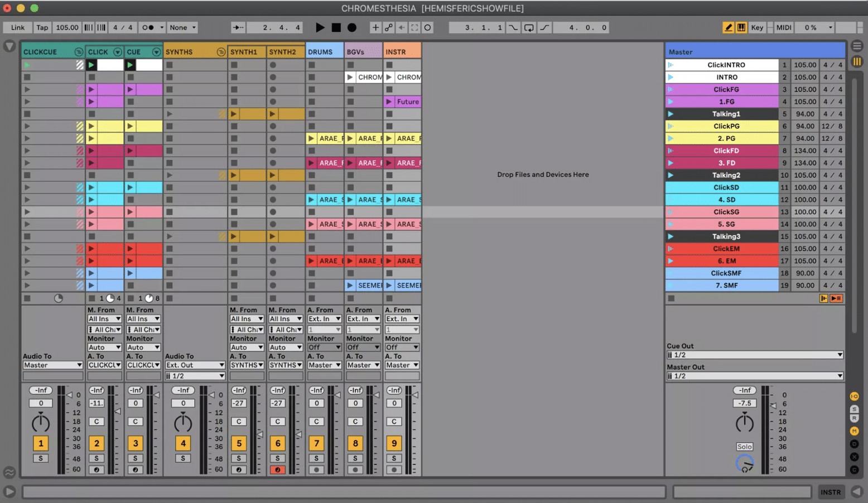868x503 pixels.
Task: Toggle the Punch-In switch
Action: [x=513, y=27]
